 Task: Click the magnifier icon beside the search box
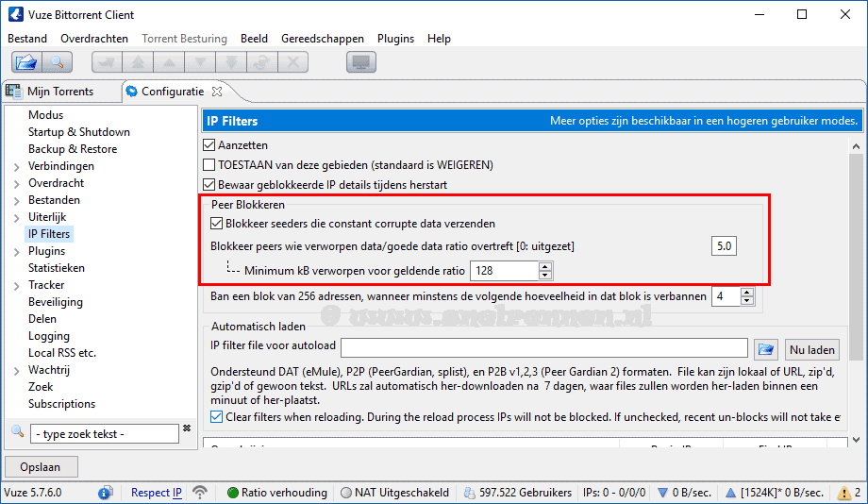(18, 431)
